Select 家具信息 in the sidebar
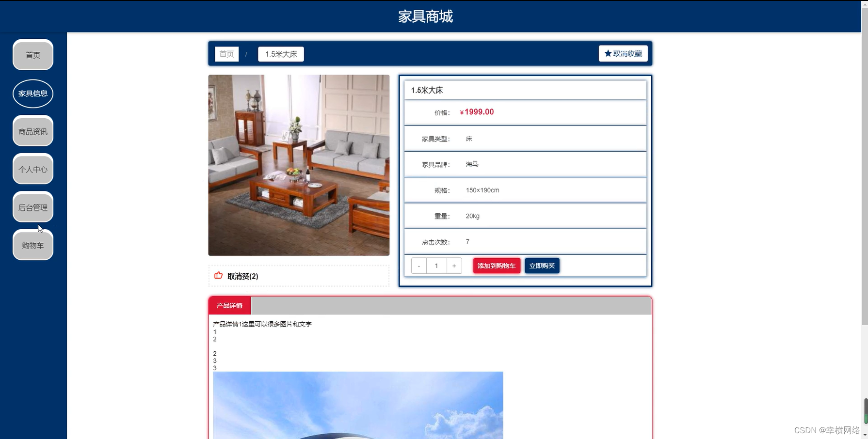 pos(32,94)
